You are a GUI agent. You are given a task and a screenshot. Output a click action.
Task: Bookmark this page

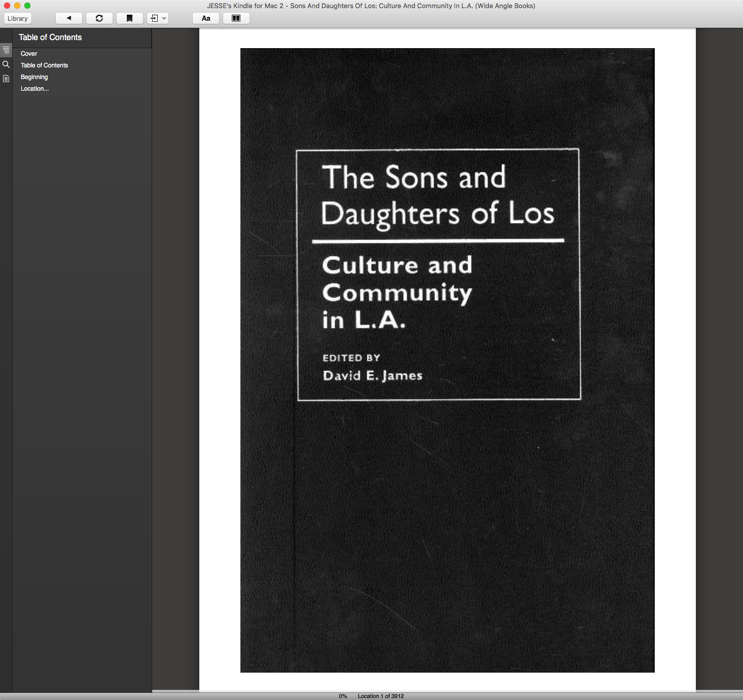(130, 18)
